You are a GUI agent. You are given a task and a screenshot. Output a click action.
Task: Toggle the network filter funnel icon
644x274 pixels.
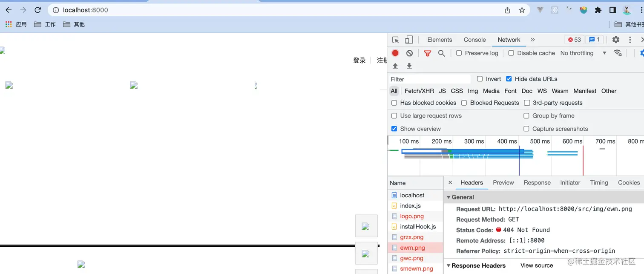(x=428, y=53)
